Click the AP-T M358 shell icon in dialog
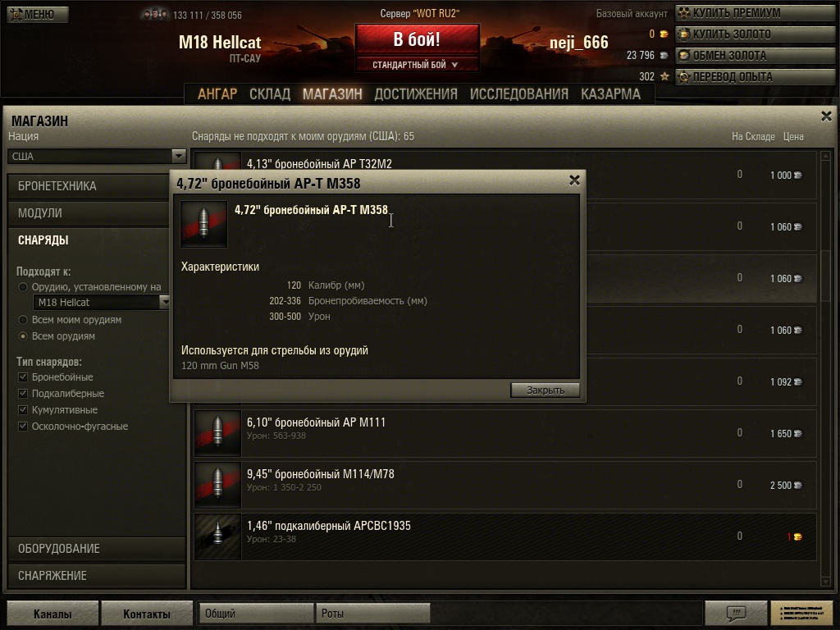The image size is (840, 630). [203, 224]
